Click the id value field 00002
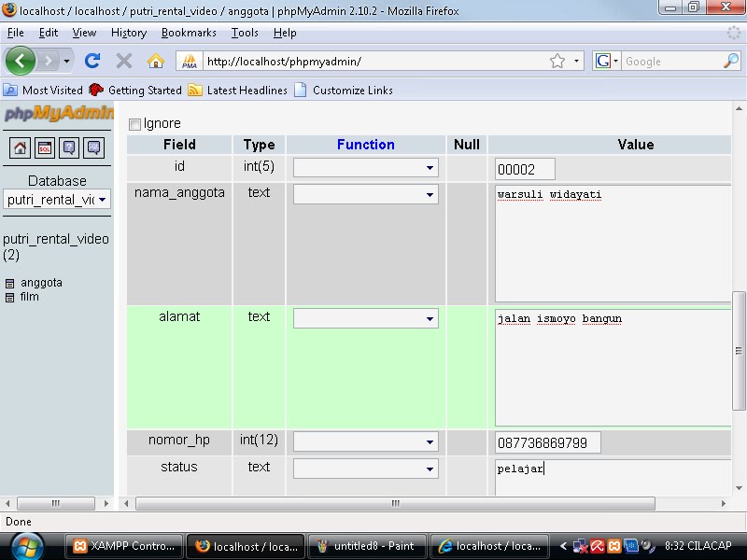The width and height of the screenshot is (747, 560). [525, 169]
